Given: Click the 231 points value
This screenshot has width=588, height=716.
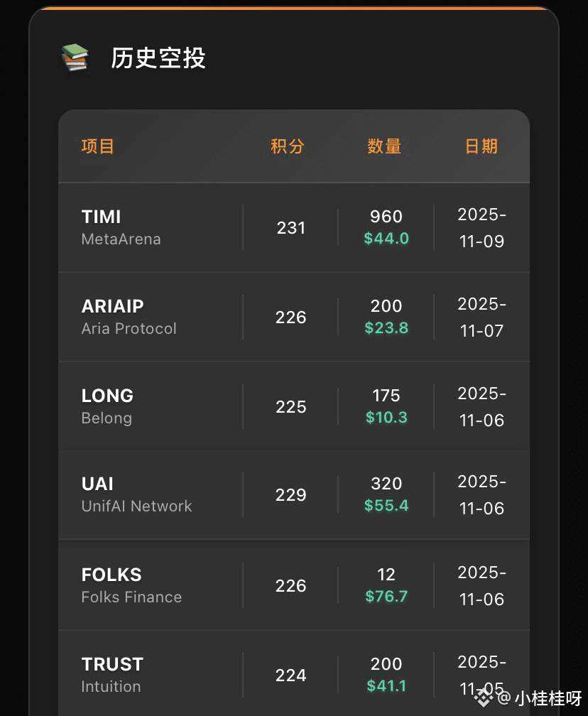Looking at the screenshot, I should pyautogui.click(x=291, y=227).
